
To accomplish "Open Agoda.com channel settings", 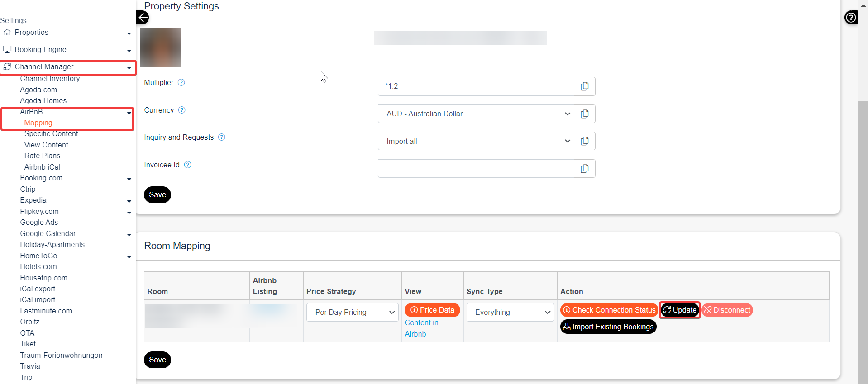I will [38, 90].
